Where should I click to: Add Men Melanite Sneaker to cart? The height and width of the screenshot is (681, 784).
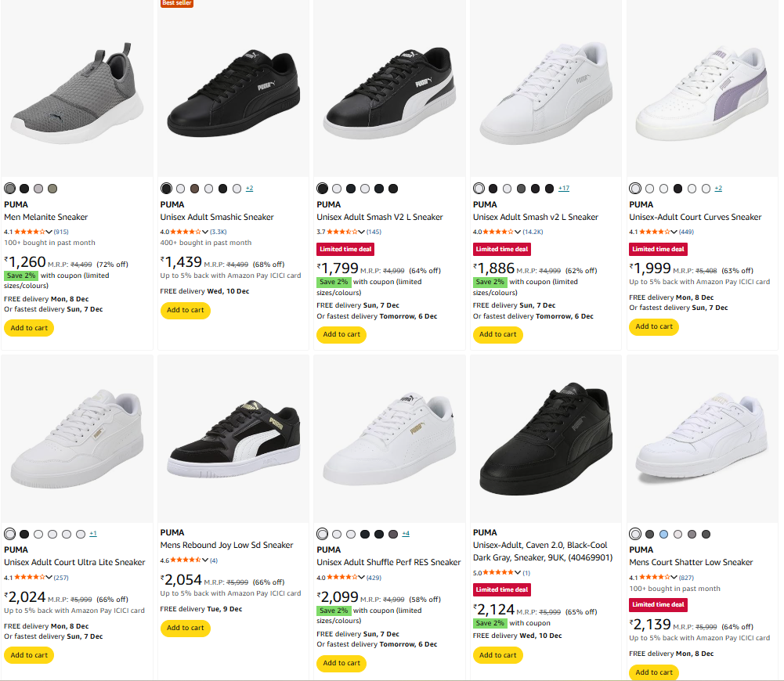coord(29,328)
